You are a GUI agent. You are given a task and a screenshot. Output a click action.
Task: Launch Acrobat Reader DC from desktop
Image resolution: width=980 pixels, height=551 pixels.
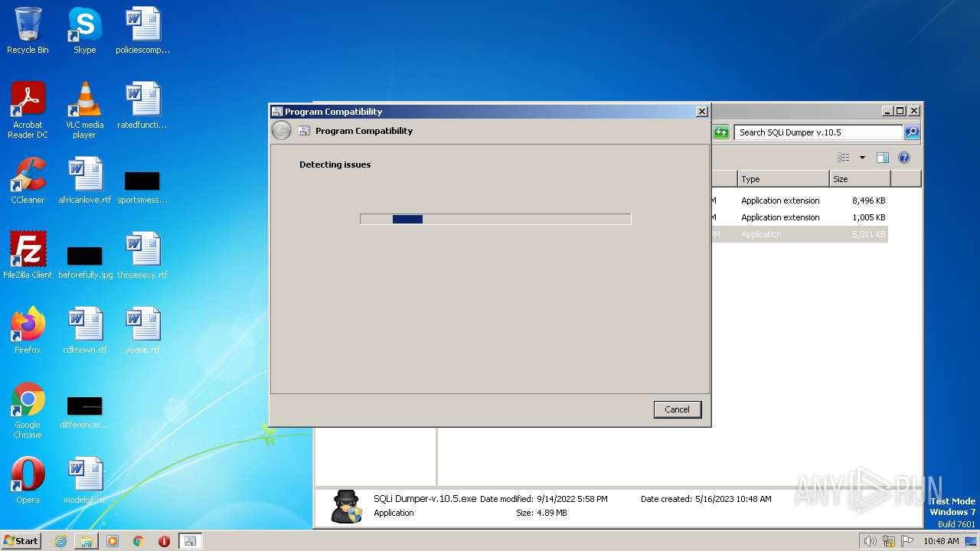click(28, 110)
